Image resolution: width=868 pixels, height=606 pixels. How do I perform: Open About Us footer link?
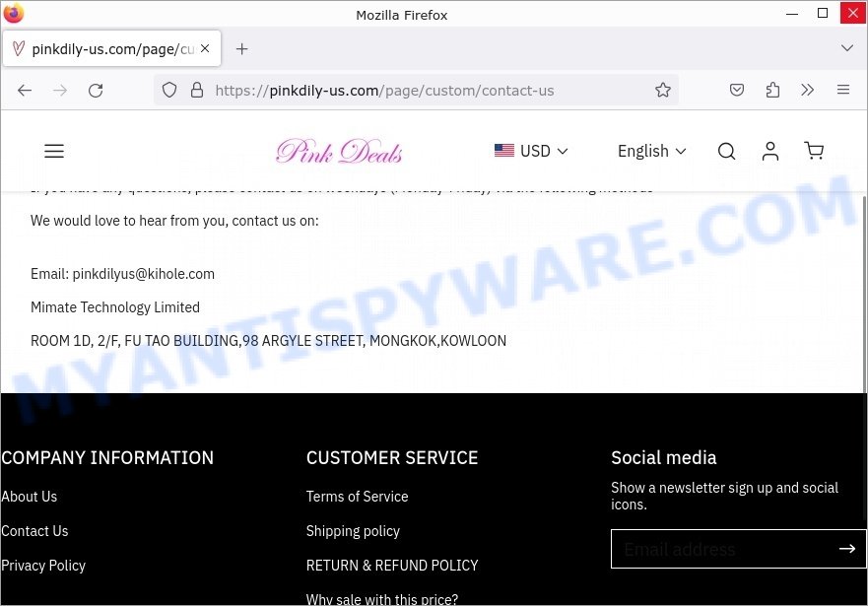click(x=29, y=497)
